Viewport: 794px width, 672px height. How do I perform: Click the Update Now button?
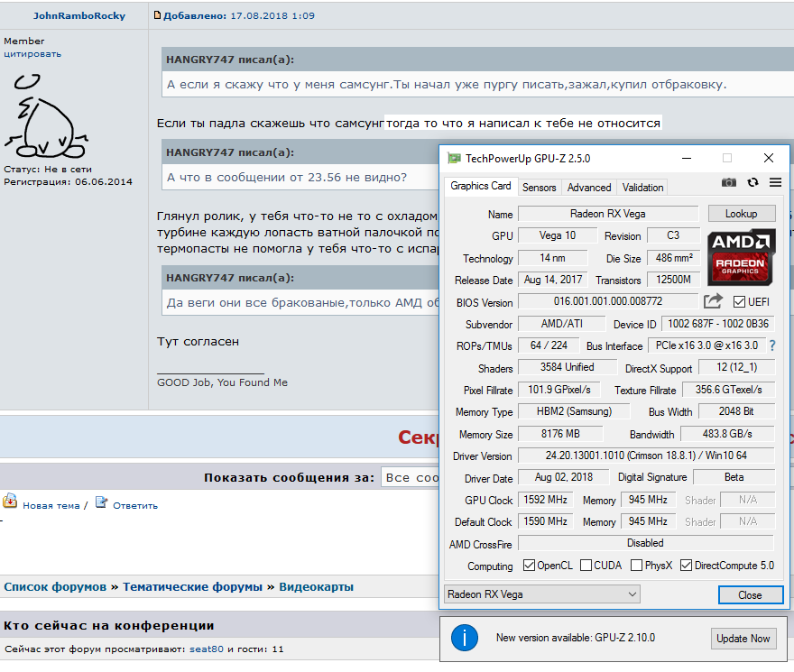click(743, 639)
